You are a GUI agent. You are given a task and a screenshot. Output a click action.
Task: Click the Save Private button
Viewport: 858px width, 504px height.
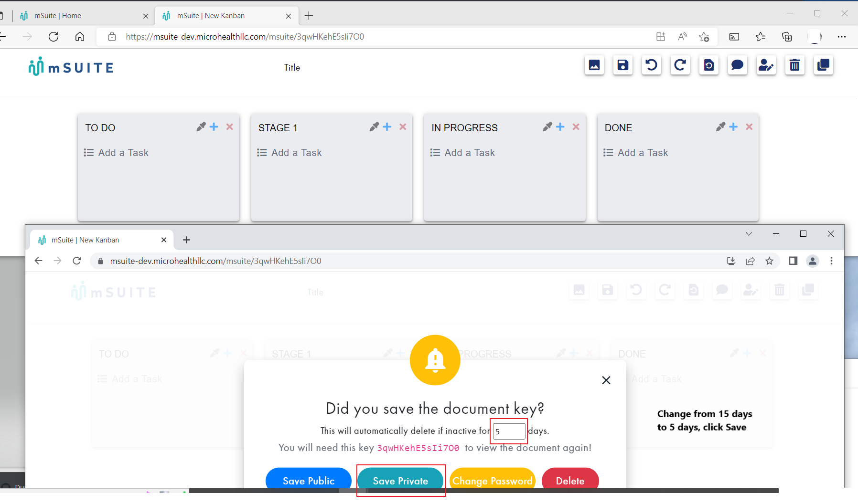[x=400, y=481]
